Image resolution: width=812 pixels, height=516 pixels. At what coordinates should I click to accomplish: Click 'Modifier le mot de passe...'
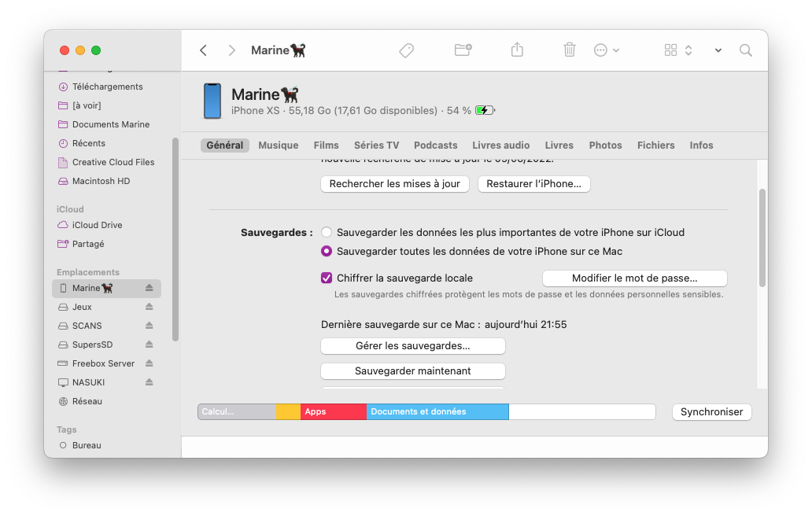point(633,278)
